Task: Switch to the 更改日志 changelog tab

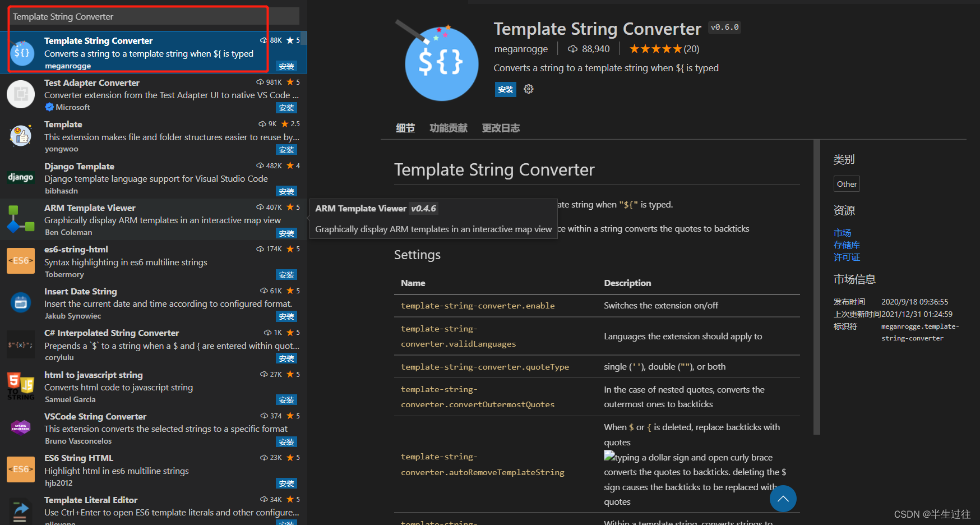Action: [501, 128]
